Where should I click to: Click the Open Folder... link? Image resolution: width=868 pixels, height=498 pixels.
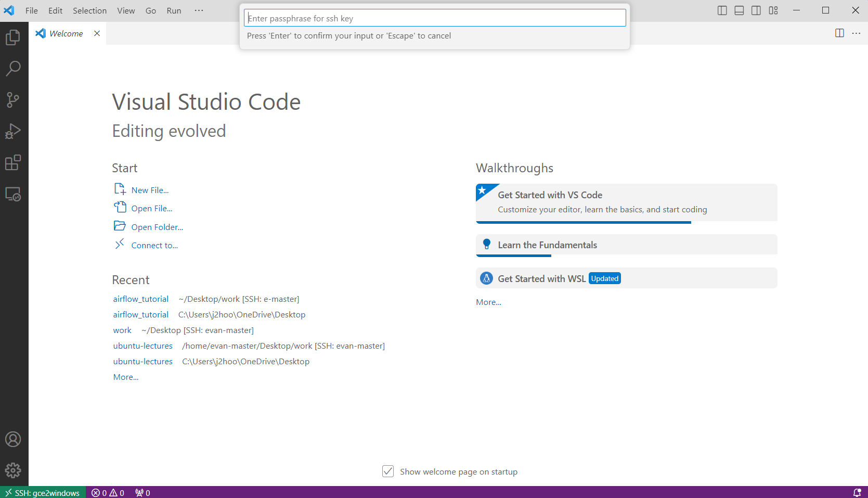[157, 227]
